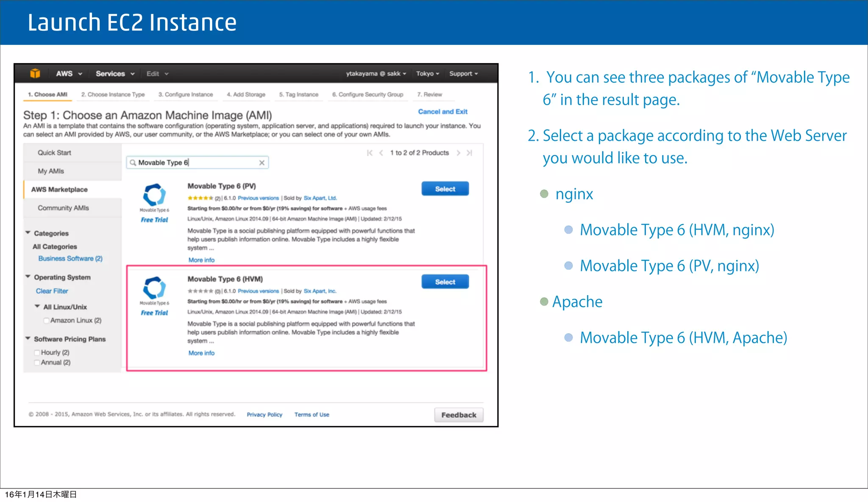Click inside the Movable Type 6 search field
868x502 pixels.
[198, 162]
